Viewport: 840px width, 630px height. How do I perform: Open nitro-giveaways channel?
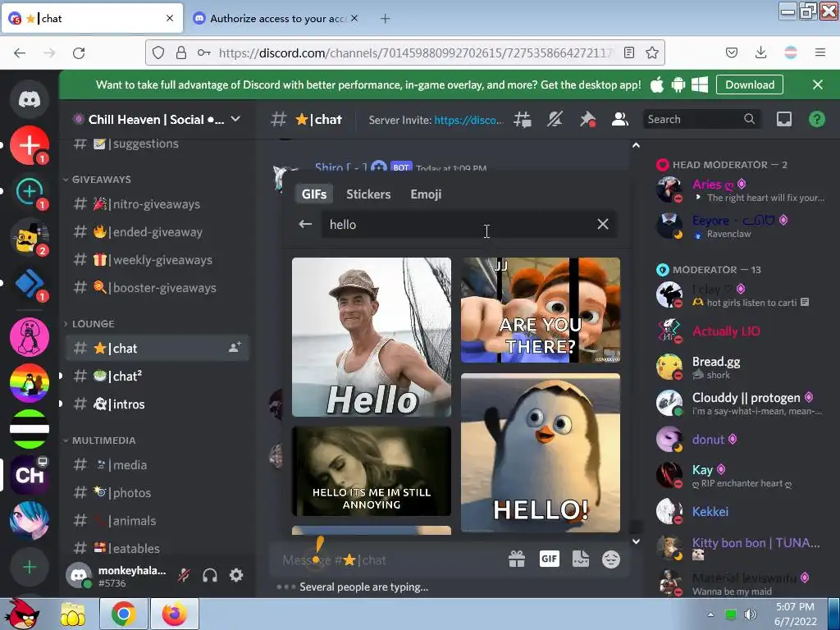(157, 203)
